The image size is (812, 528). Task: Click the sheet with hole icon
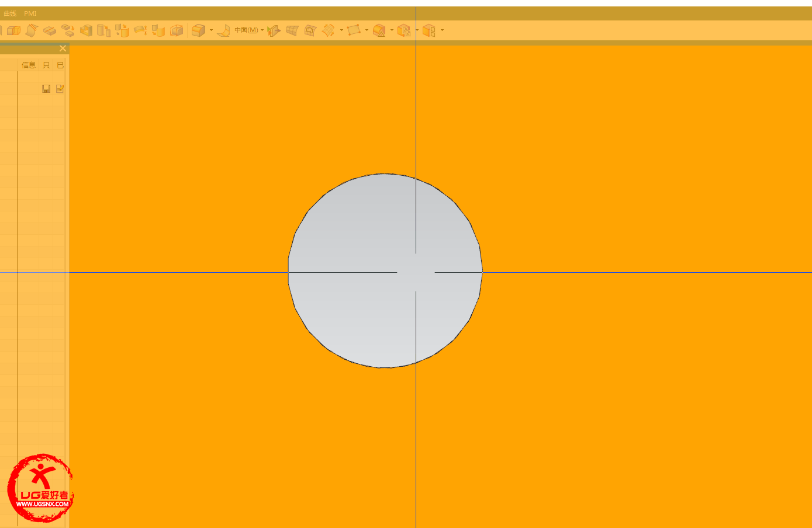point(310,30)
